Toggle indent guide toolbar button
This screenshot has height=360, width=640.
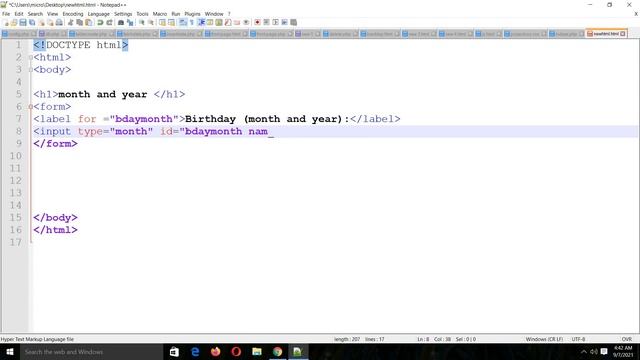pyautogui.click(x=201, y=22)
